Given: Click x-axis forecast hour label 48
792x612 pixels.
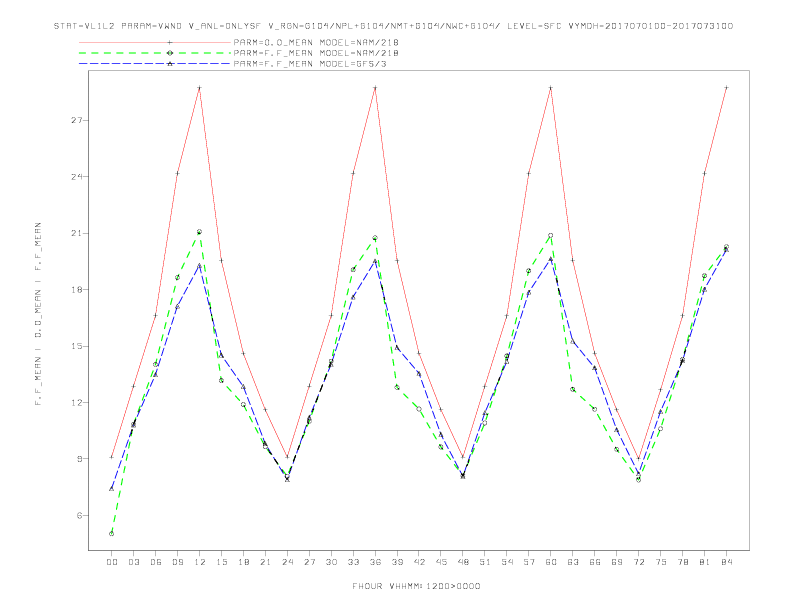Looking at the screenshot, I should pyautogui.click(x=463, y=562).
